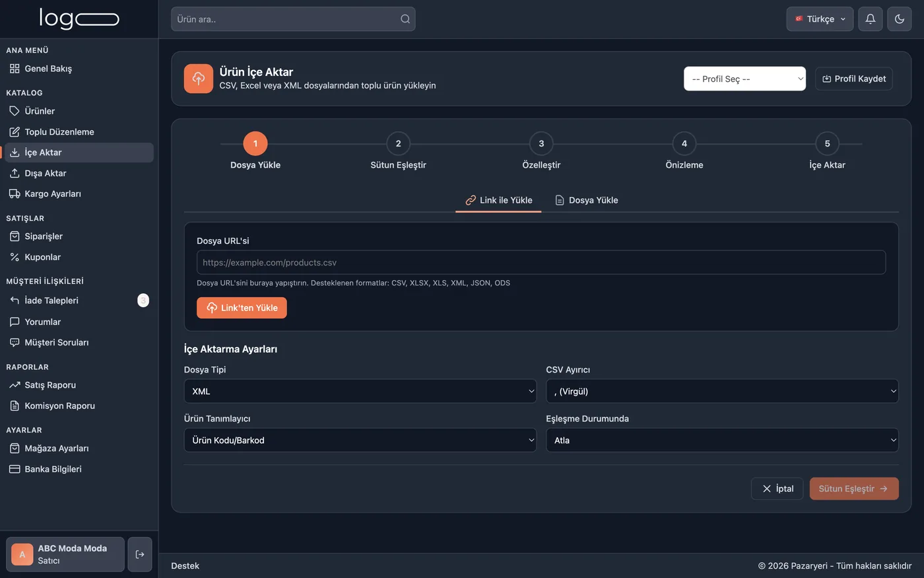Focus the Dosya URL'si input field
This screenshot has height=578, width=924.
coord(541,262)
